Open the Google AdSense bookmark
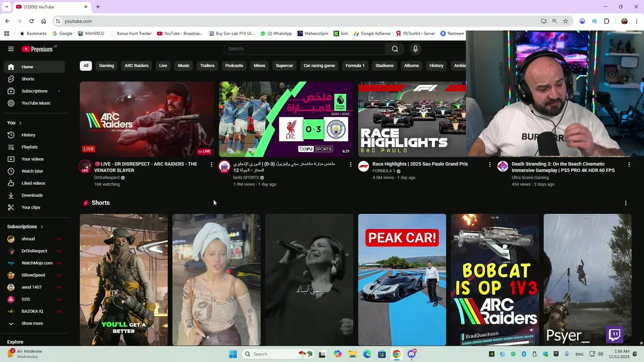Viewport: 644px width, 362px height. 372,34
